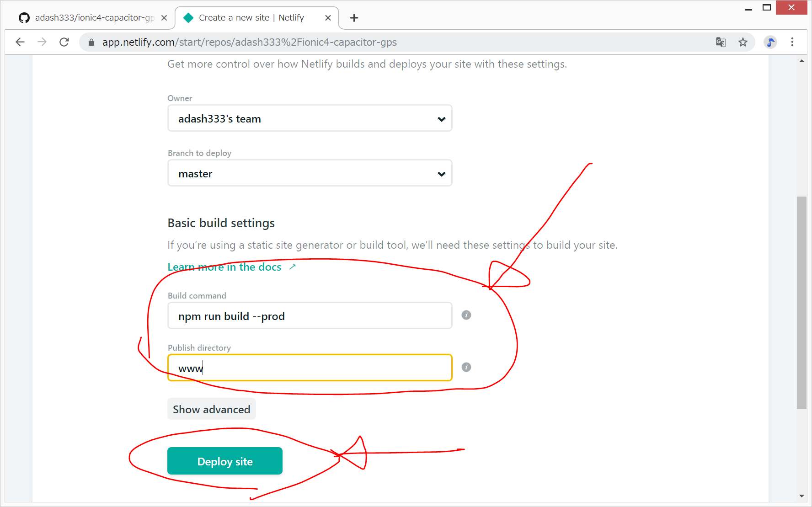
Task: Click the Build command input field
Action: pyautogui.click(x=310, y=316)
